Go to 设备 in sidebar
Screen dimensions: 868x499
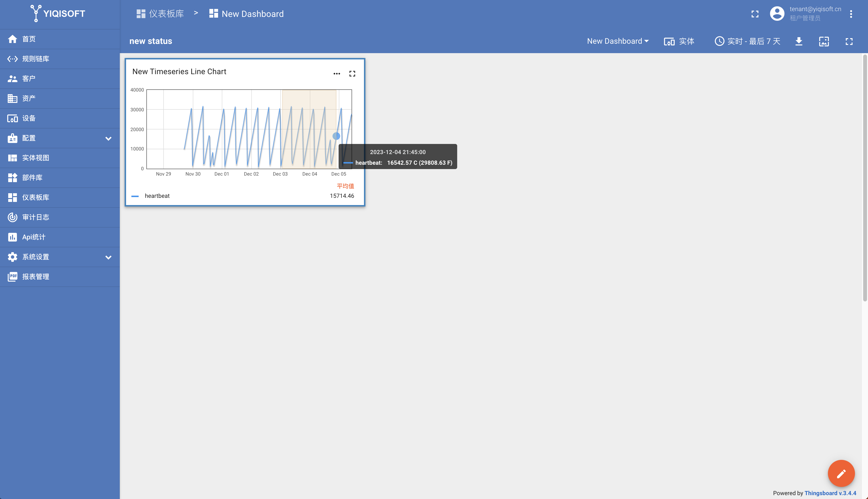pos(29,118)
